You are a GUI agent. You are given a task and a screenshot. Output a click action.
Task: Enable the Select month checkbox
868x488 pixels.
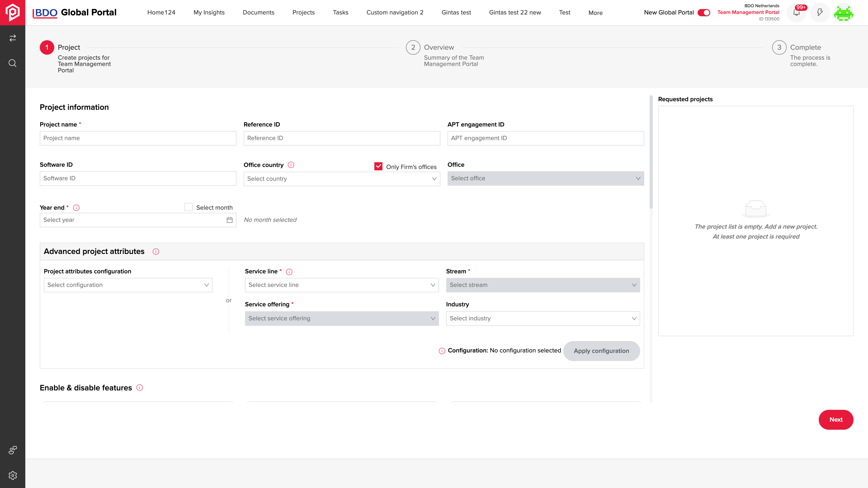point(188,207)
